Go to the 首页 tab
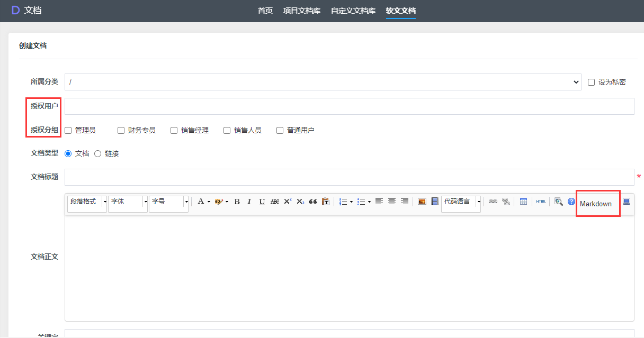Viewport: 644px width, 338px height. coord(265,11)
